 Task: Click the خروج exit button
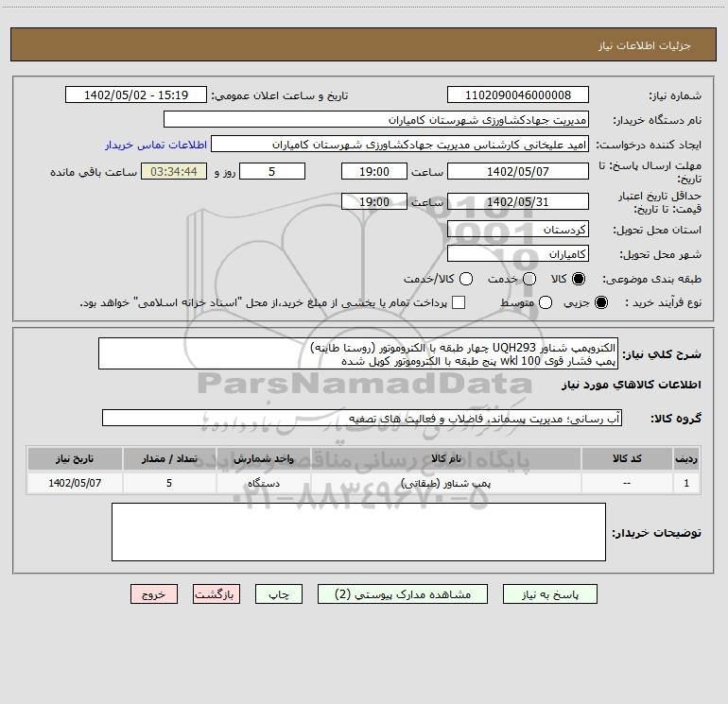(x=154, y=594)
